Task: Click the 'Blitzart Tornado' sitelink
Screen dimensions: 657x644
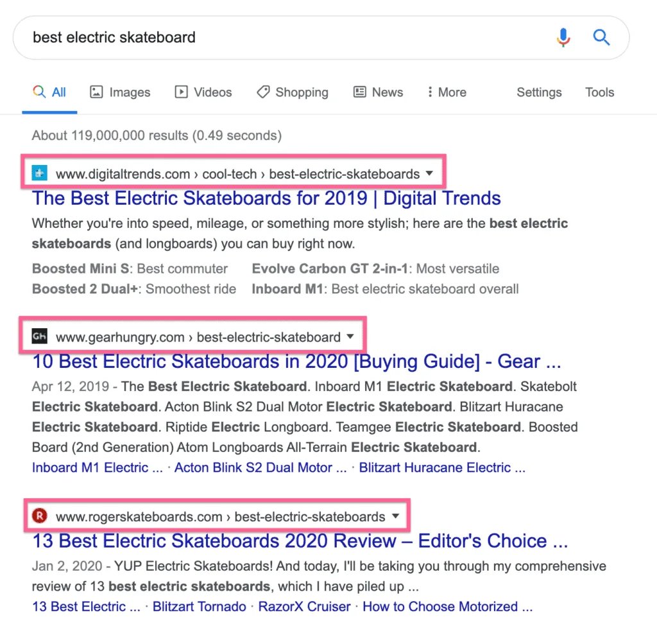Action: 199,607
